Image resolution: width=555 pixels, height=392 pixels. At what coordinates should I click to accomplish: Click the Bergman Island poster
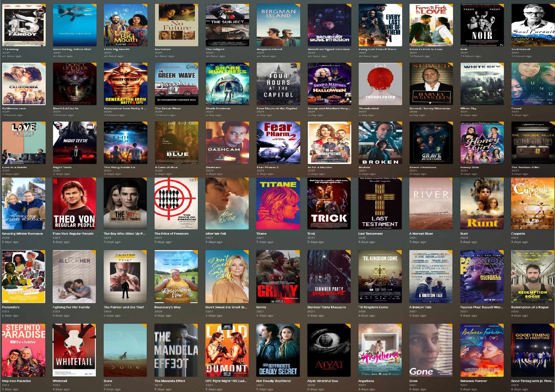[278, 25]
